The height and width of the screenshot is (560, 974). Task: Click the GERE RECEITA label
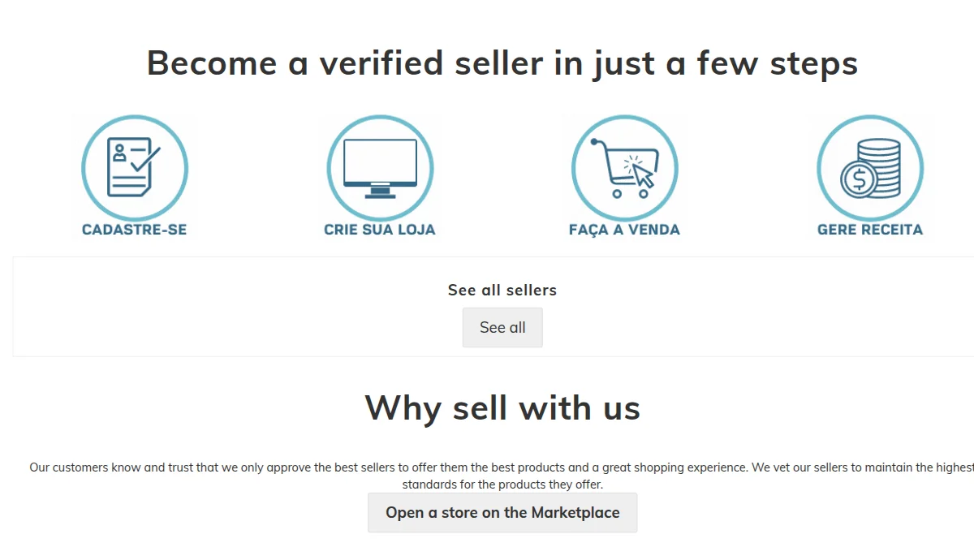pos(870,230)
